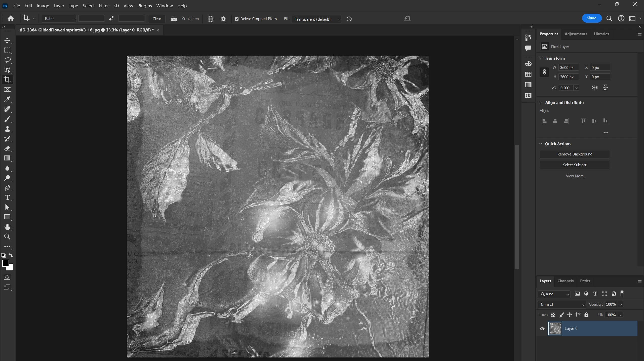Select the Horizontal Type tool
The image size is (644, 361).
pos(7,198)
